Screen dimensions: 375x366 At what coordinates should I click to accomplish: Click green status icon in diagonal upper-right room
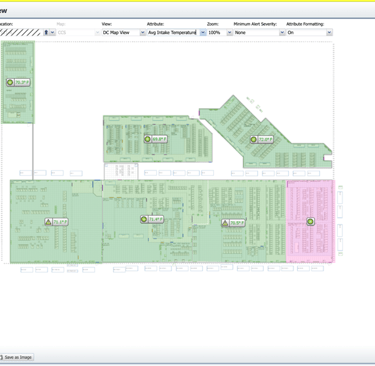254,139
